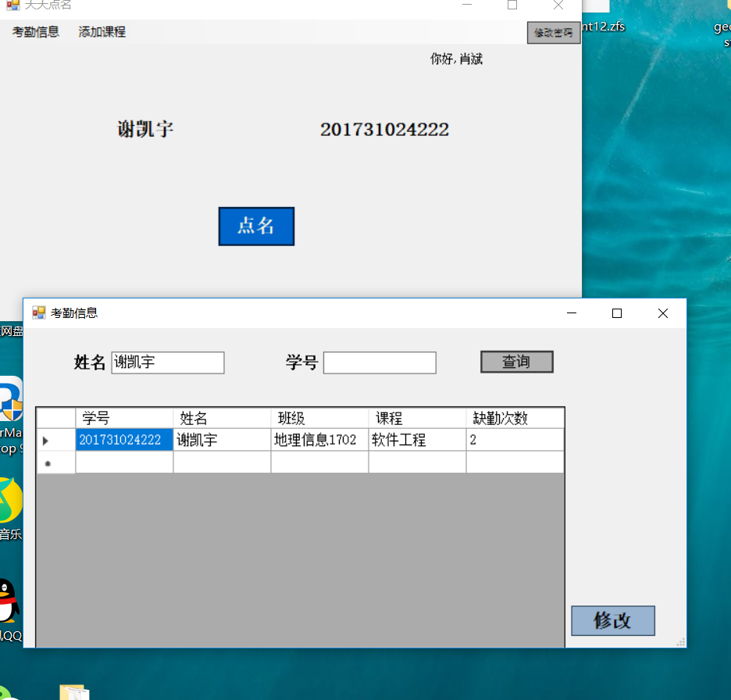Select the 缺勤次数 cell with value 2
This screenshot has height=700, width=731.
click(x=515, y=440)
